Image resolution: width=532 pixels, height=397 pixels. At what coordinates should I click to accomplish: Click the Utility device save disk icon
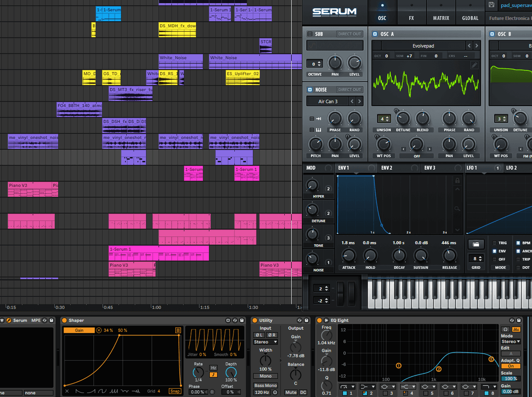click(x=306, y=320)
